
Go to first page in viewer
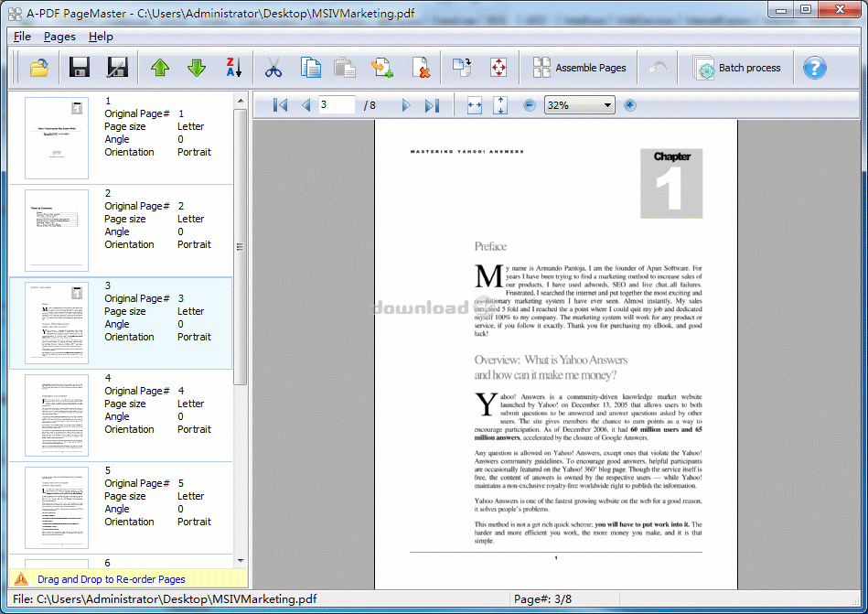click(280, 105)
